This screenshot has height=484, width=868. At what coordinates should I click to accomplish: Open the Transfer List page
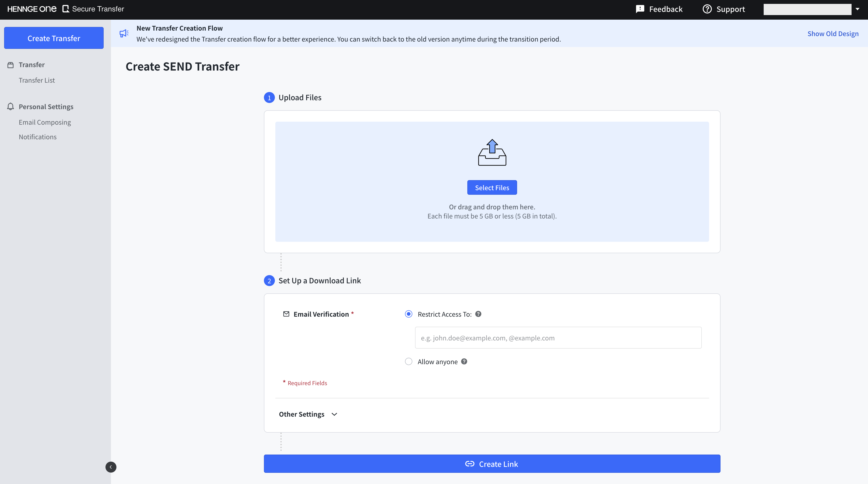[x=37, y=80]
